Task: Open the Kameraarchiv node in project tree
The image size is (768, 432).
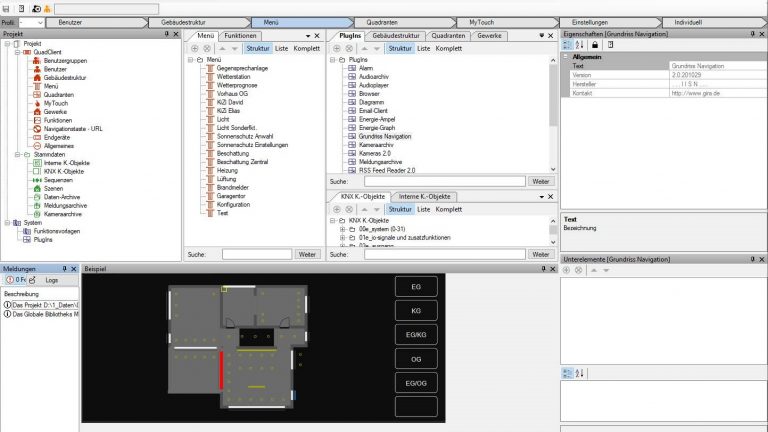Action: pyautogui.click(x=62, y=213)
